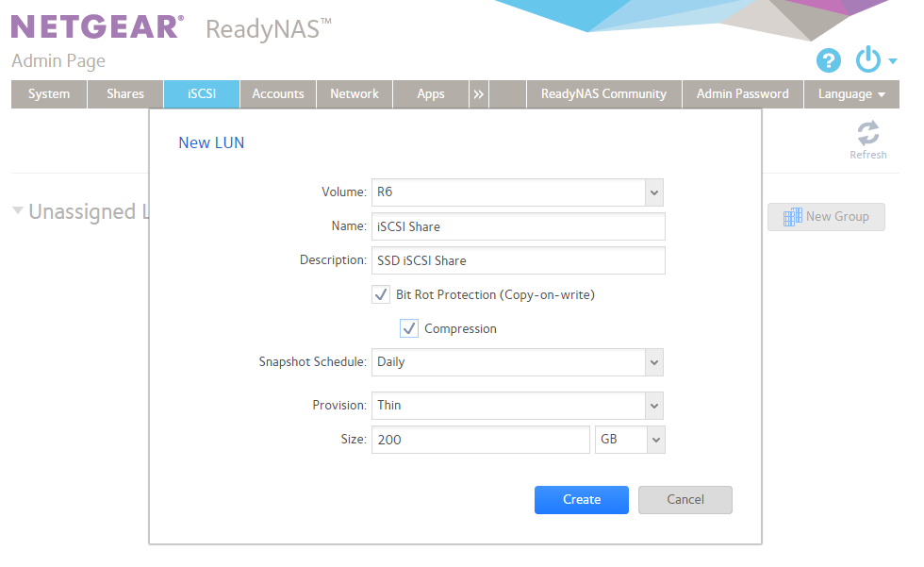The width and height of the screenshot is (924, 567).
Task: Change the size unit GB dropdown
Action: 630,440
